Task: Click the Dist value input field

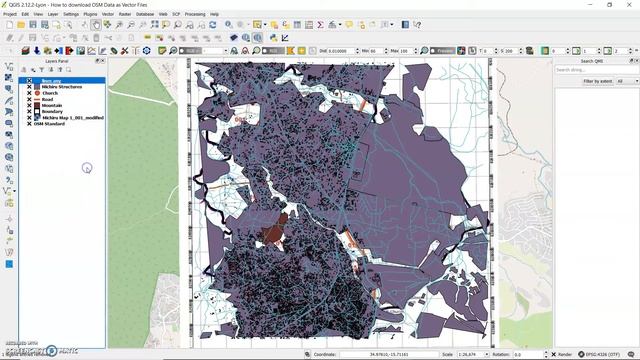Action: coord(341,51)
